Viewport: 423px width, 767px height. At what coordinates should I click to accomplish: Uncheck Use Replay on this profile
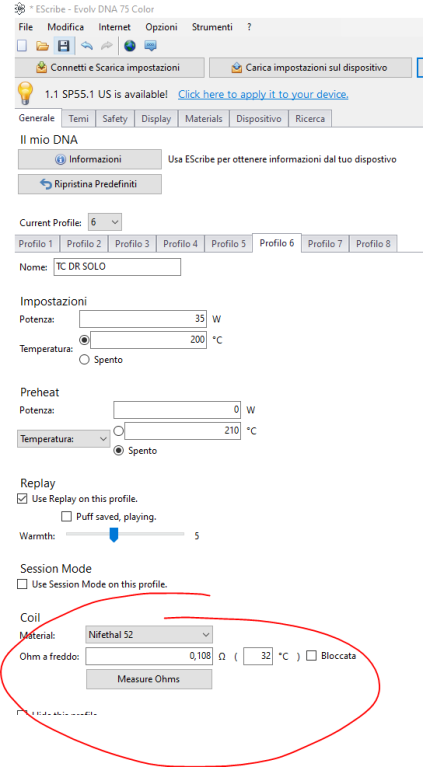pos(22,499)
